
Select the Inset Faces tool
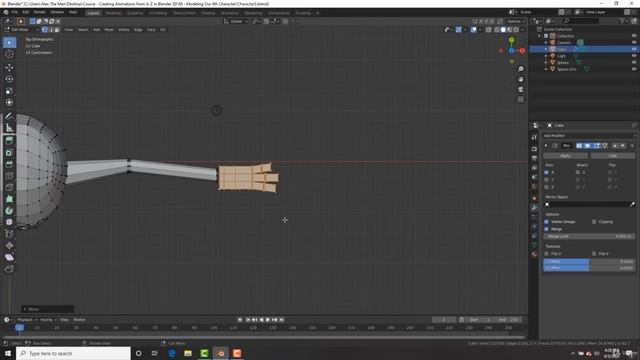[9, 153]
